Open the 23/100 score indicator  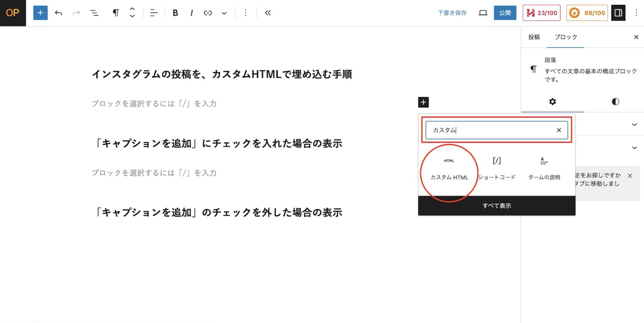pyautogui.click(x=542, y=13)
